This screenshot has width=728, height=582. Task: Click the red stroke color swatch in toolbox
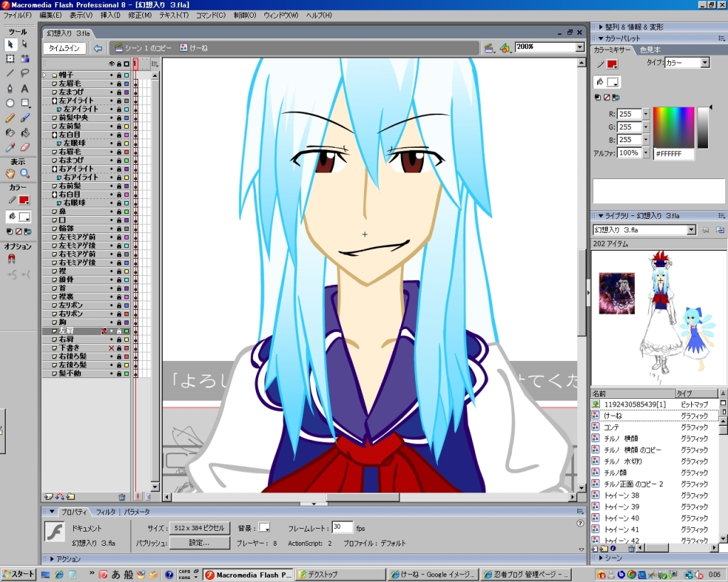pos(24,200)
